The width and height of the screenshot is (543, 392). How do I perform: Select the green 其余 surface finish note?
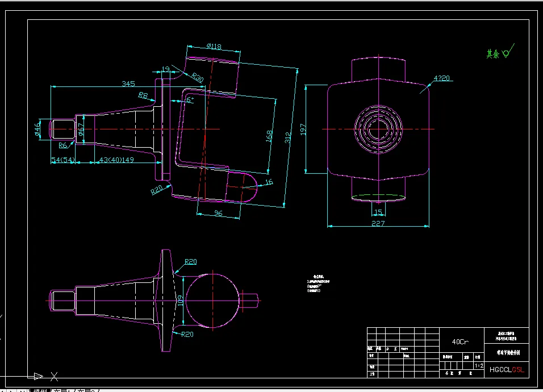pos(493,53)
